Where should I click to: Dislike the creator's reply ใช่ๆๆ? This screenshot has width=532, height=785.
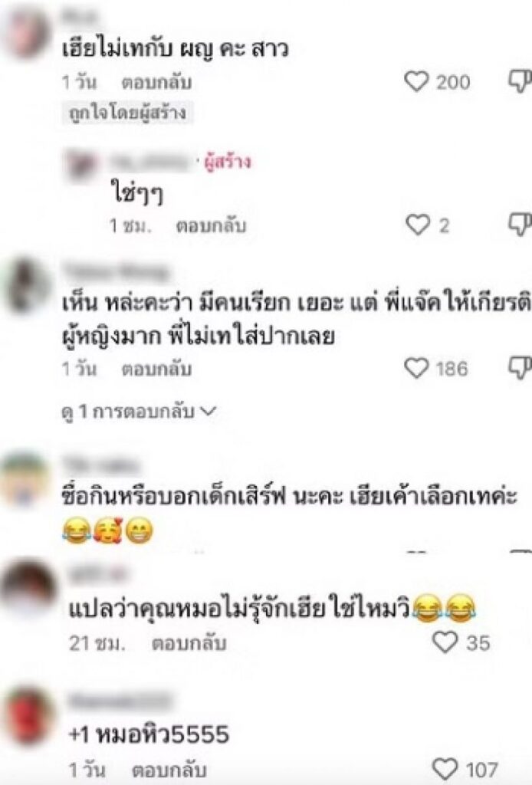pyautogui.click(x=521, y=225)
